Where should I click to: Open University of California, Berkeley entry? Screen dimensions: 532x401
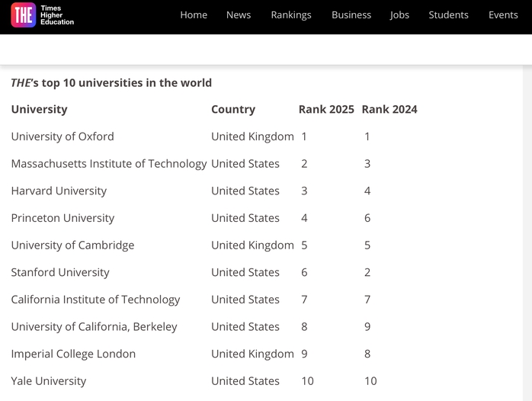94,326
